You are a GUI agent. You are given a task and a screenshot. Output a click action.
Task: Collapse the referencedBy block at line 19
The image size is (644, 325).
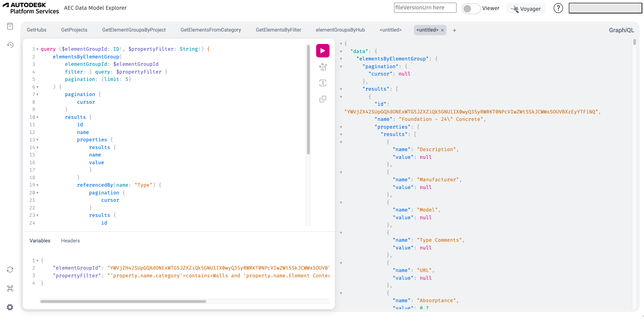point(37,185)
